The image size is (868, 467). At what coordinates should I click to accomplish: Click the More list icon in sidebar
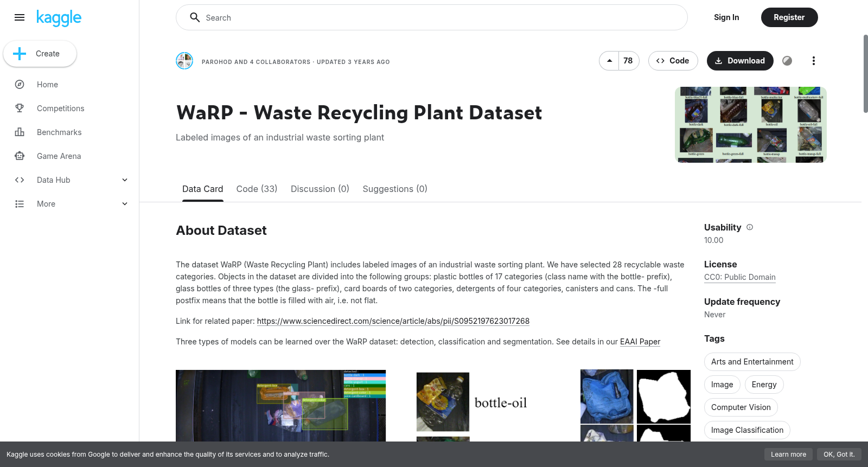point(20,204)
